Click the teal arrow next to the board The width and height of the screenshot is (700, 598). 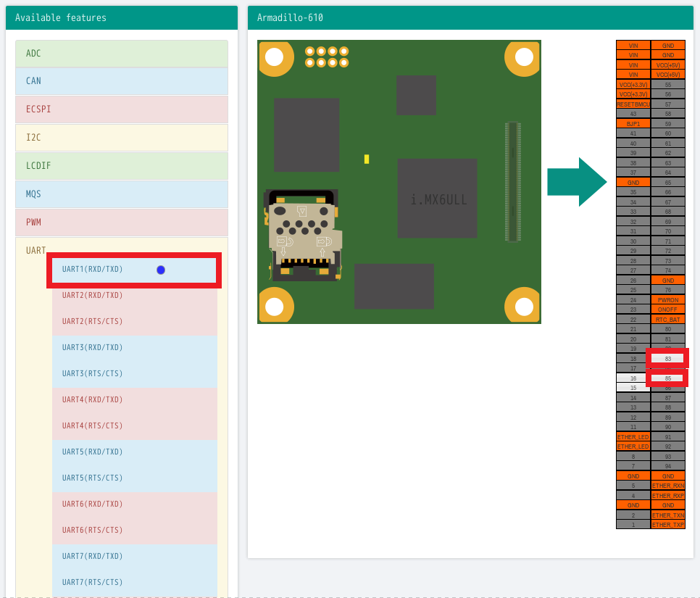click(576, 182)
